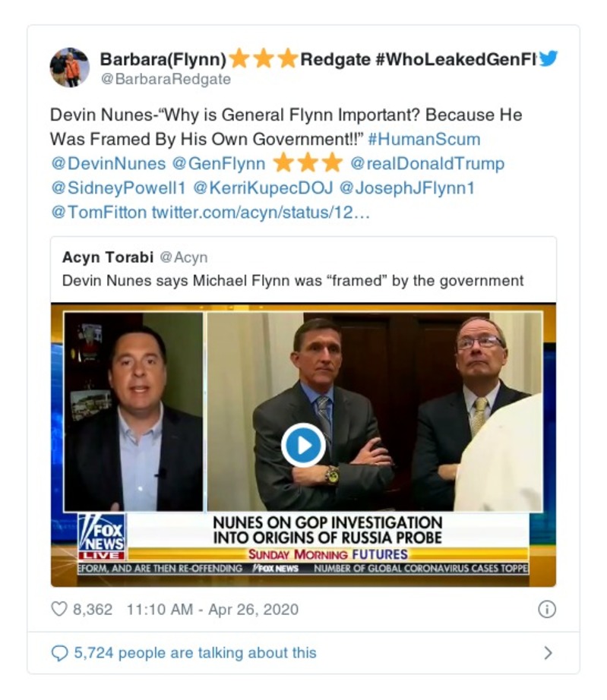Expand the conversation chevron arrow
Image resolution: width=607 pixels, height=700 pixels.
coord(548,653)
